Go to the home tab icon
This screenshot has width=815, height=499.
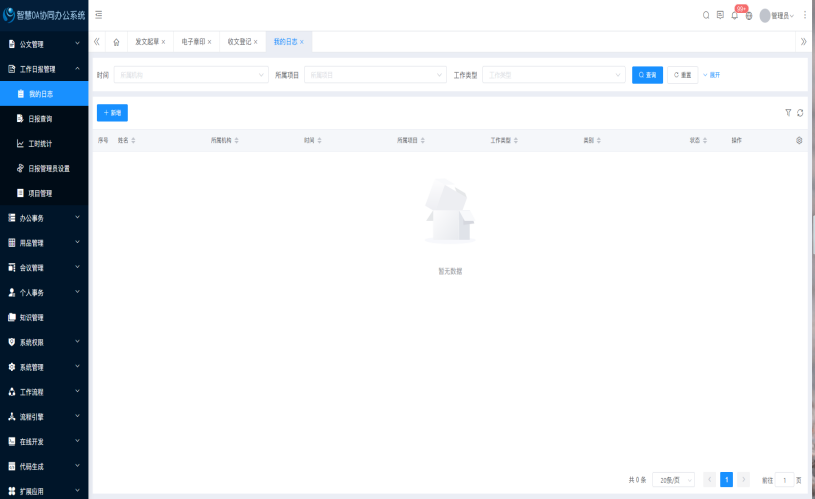[x=116, y=42]
